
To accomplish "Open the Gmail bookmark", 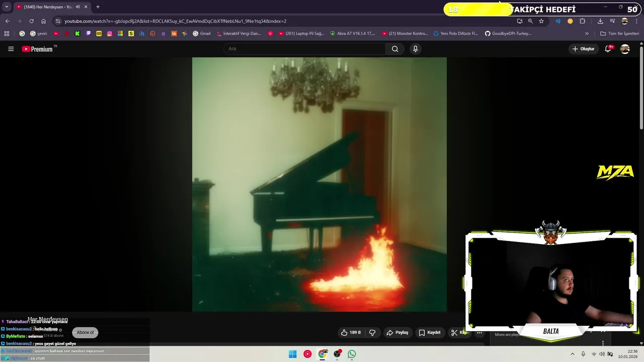I will coord(202,34).
